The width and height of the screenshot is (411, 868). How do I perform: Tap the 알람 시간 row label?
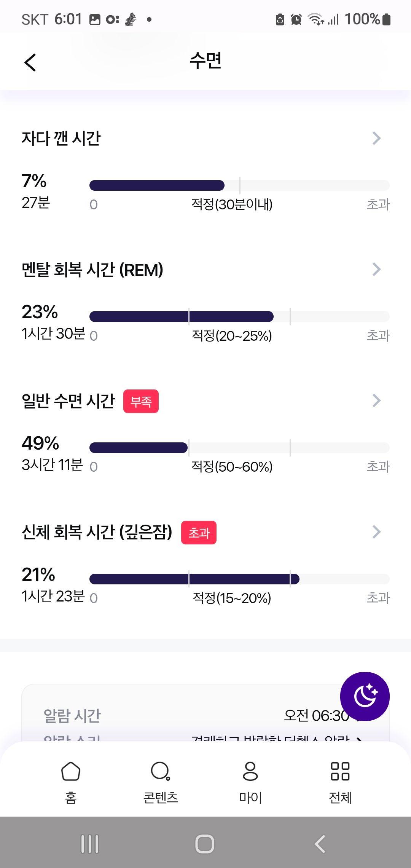click(x=72, y=716)
